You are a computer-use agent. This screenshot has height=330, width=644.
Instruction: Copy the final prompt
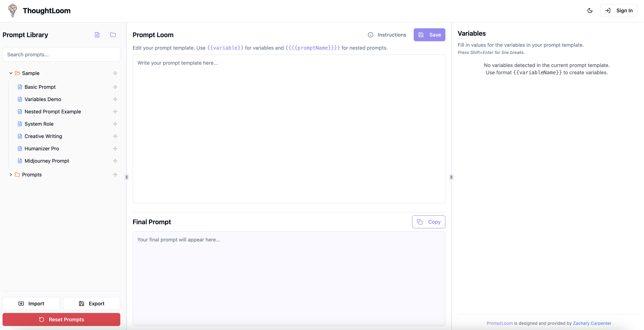429,222
